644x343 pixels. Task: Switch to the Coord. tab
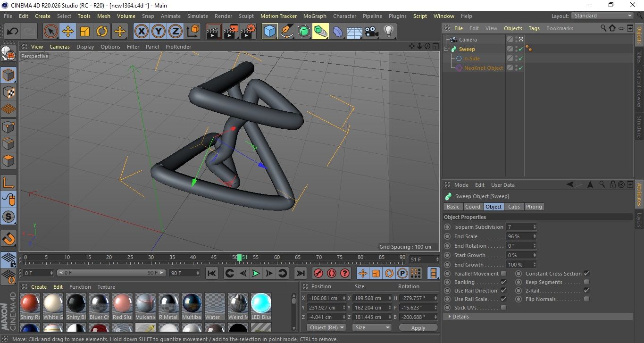pyautogui.click(x=473, y=207)
